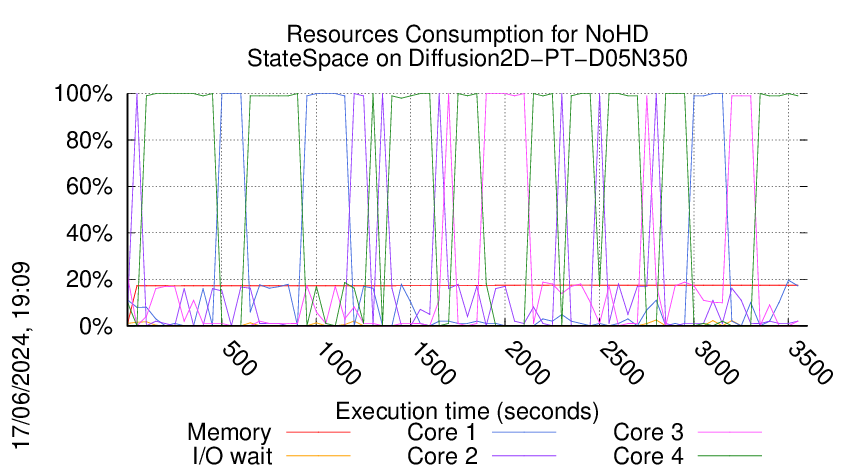Click the 40% y-axis label

click(89, 234)
